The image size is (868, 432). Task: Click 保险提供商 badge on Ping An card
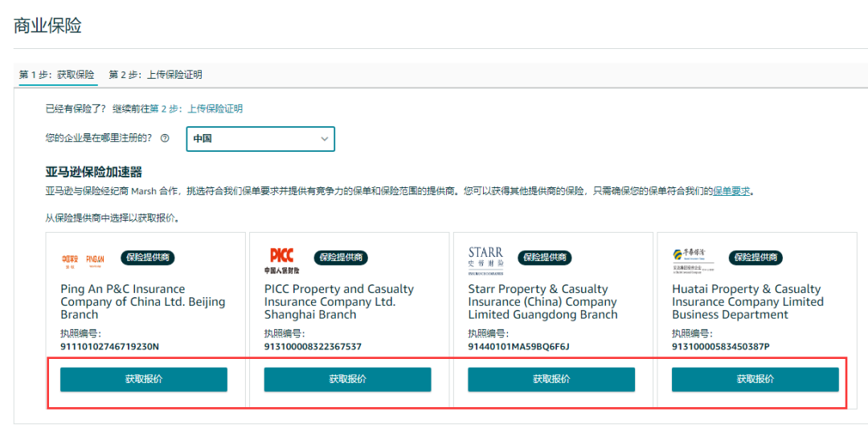[x=147, y=257]
